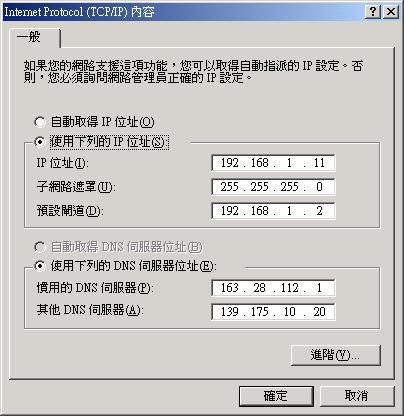Viewport: 404px width, 416px height.
Task: Click last octet 2 of default gateway
Action: pyautogui.click(x=319, y=211)
